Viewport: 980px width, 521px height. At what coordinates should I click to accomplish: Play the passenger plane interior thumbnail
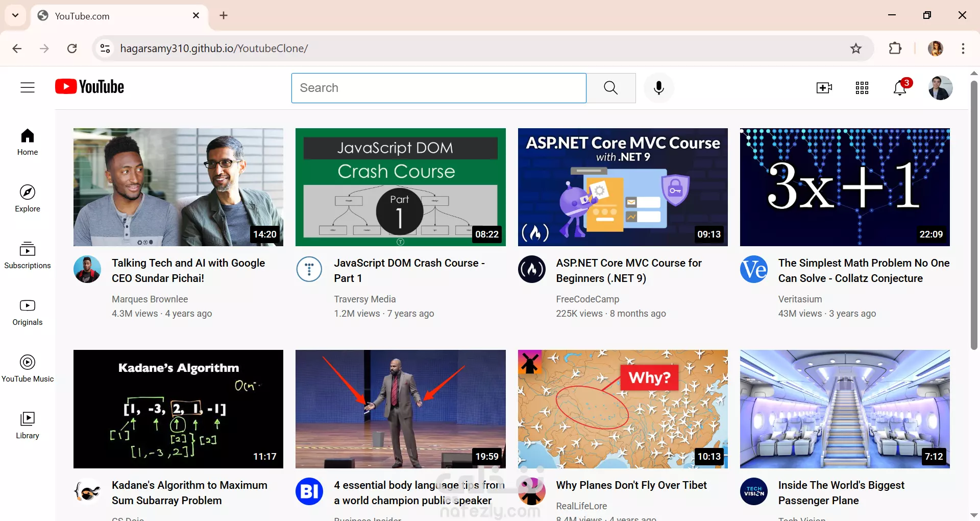845,409
